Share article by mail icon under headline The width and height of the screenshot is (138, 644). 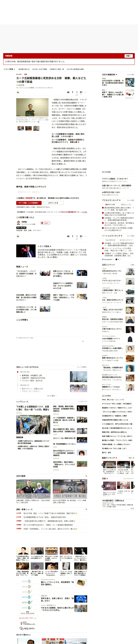[x=68, y=92]
